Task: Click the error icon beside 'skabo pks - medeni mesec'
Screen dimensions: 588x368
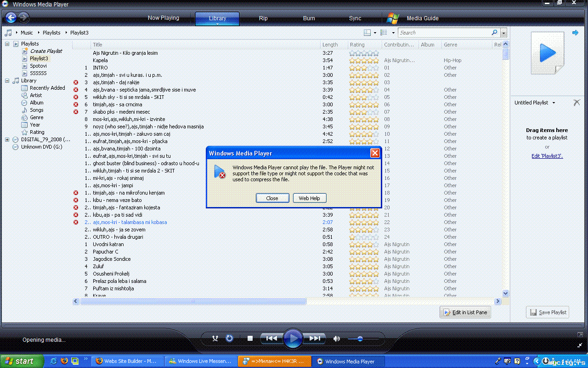Action: click(x=76, y=112)
